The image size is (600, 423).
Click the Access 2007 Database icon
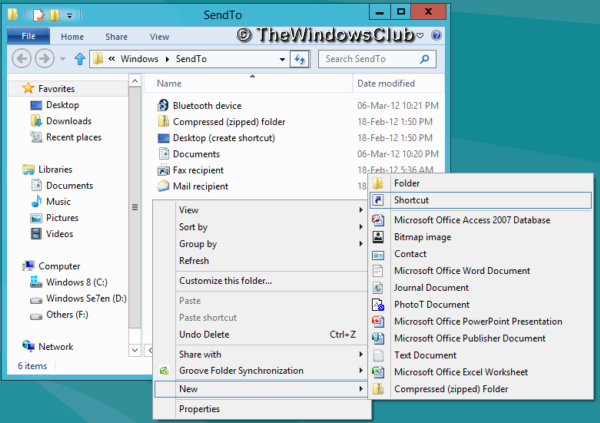click(378, 220)
